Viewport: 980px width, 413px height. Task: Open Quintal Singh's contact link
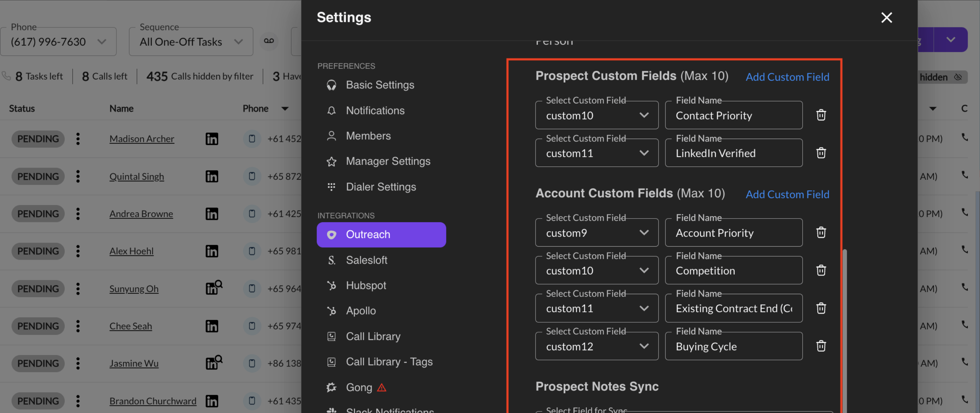point(137,176)
